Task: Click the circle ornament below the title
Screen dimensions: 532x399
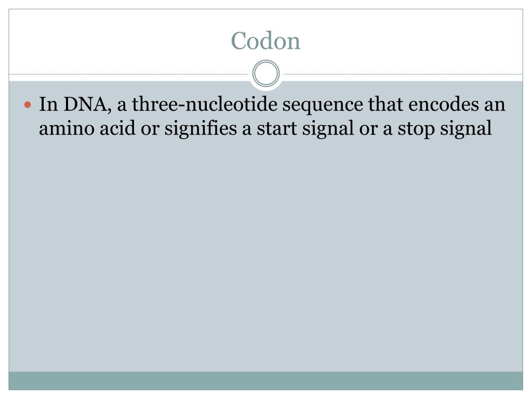Action: [266, 74]
